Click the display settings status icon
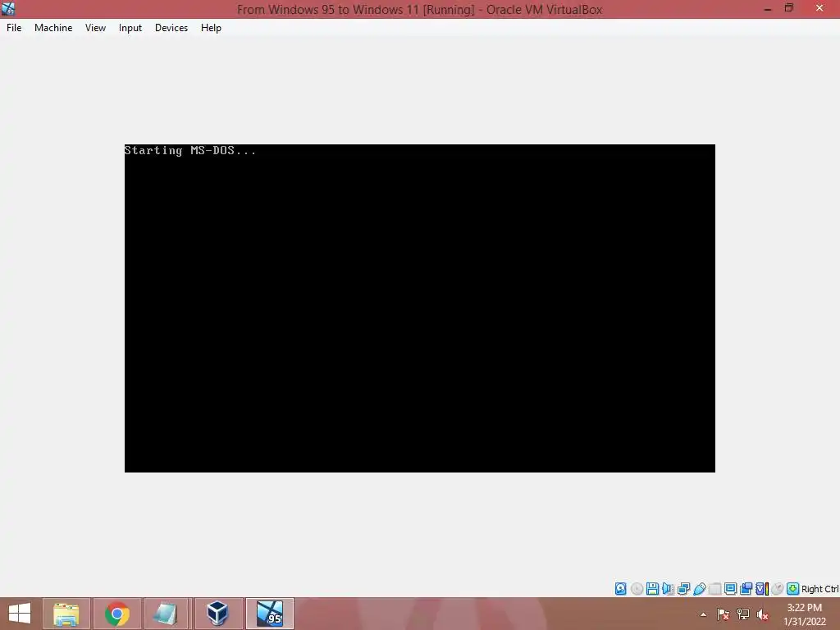This screenshot has width=840, height=630. (x=730, y=589)
